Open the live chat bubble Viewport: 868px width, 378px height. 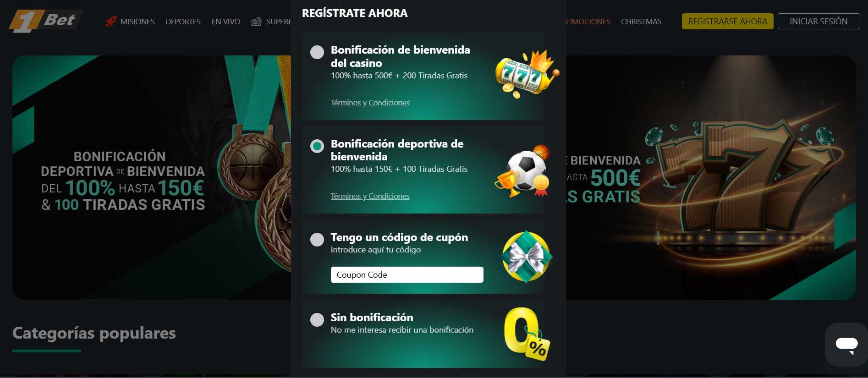pos(846,345)
